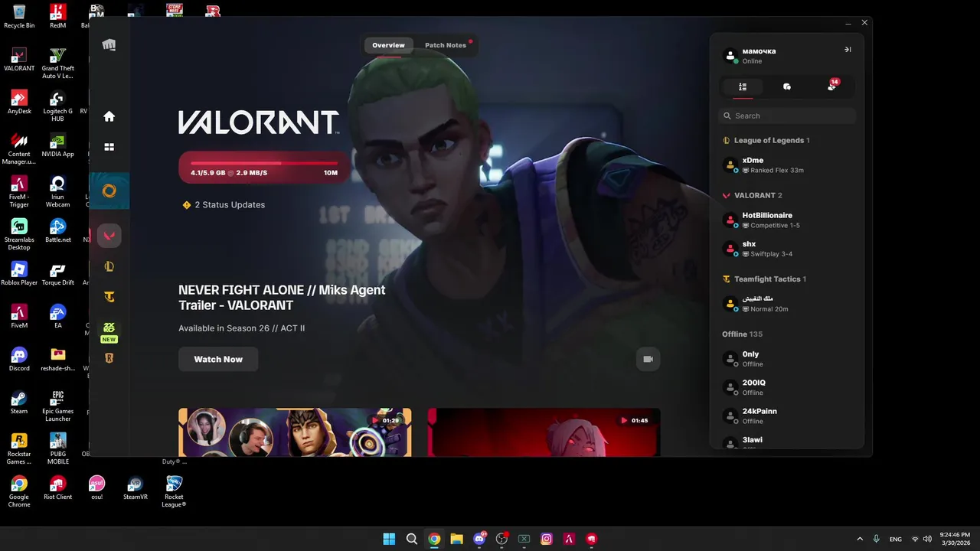Open the chat messages view

click(x=787, y=86)
